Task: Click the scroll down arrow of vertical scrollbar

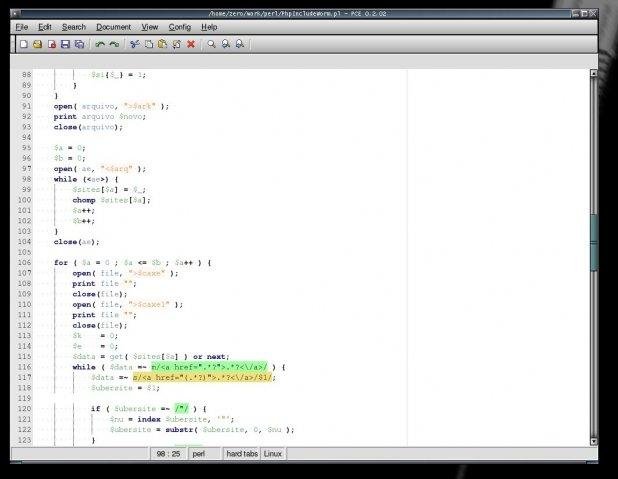Action: (594, 442)
